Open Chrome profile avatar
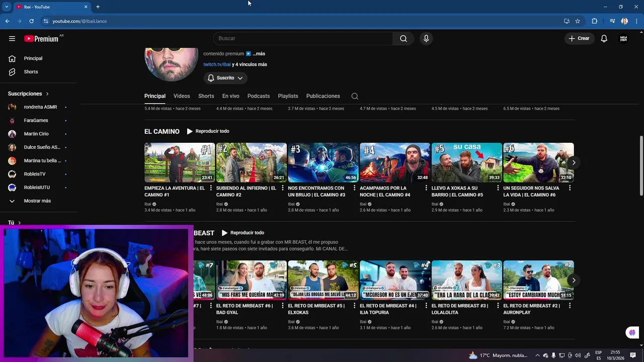 coord(624,21)
